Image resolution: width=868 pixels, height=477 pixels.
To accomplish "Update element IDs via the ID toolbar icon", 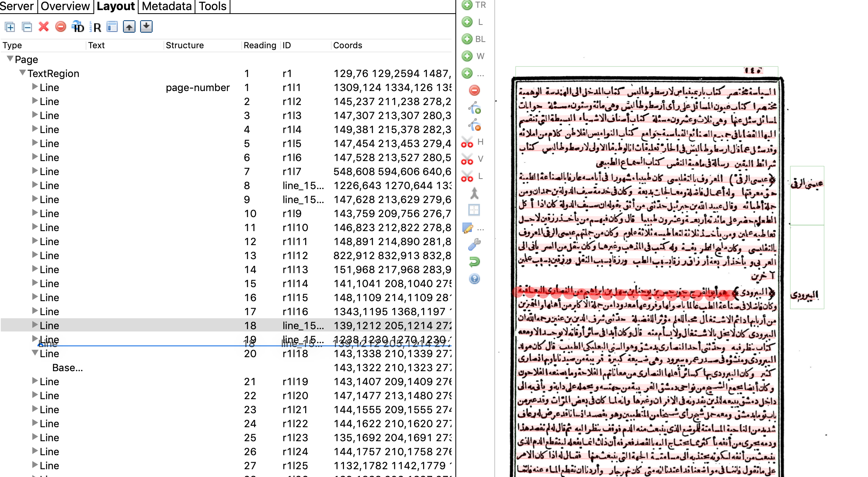I will point(78,27).
